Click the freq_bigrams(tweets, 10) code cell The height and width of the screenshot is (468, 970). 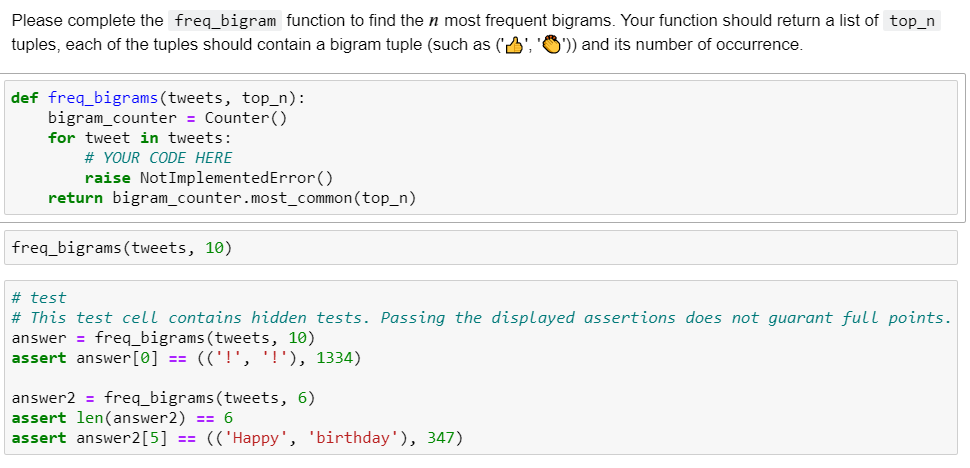pyautogui.click(x=481, y=248)
